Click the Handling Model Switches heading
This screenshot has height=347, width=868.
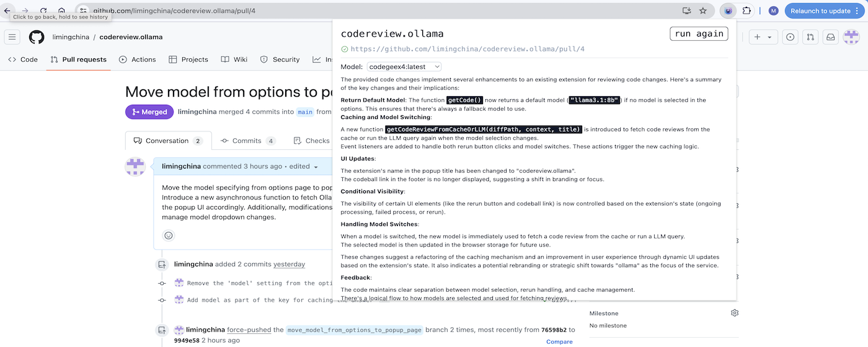coord(379,224)
